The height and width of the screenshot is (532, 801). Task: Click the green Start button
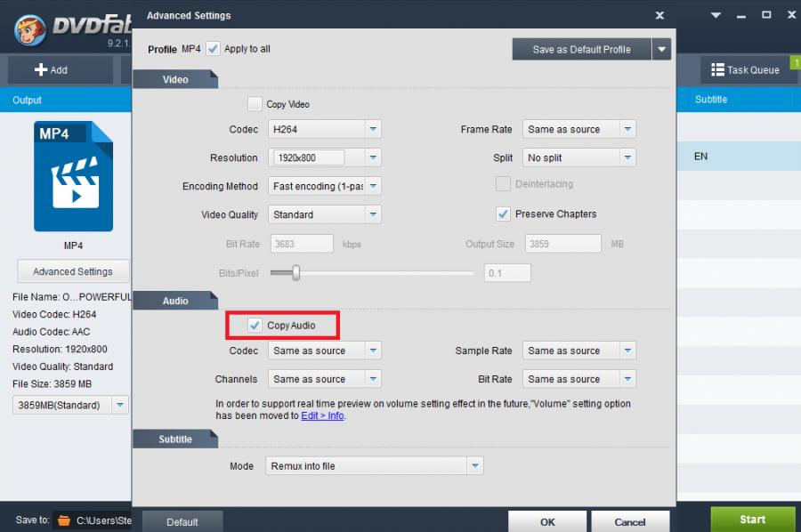coord(752,520)
